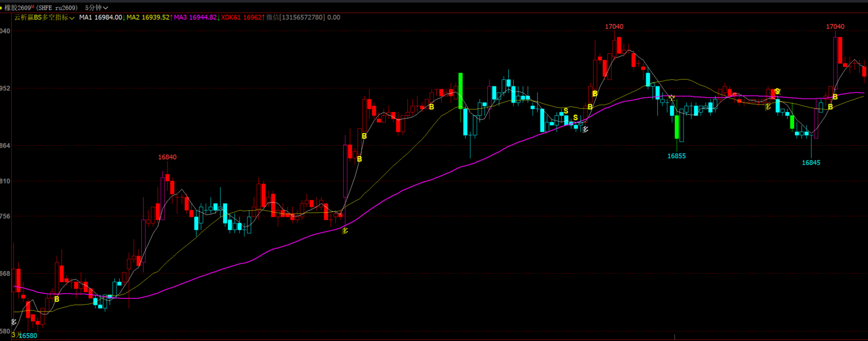This screenshot has height=341, width=868.
Task: Click the 952 level on price axis
Action: 5,88
